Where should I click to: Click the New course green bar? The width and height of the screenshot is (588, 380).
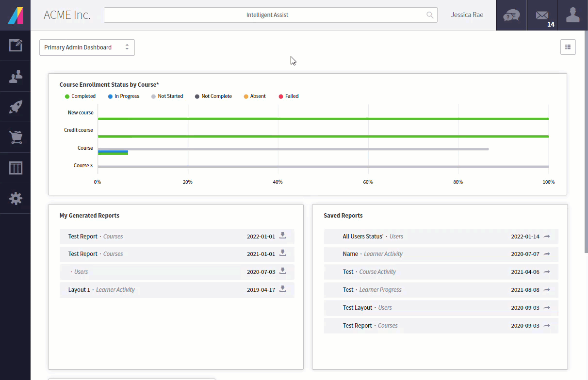(x=323, y=119)
